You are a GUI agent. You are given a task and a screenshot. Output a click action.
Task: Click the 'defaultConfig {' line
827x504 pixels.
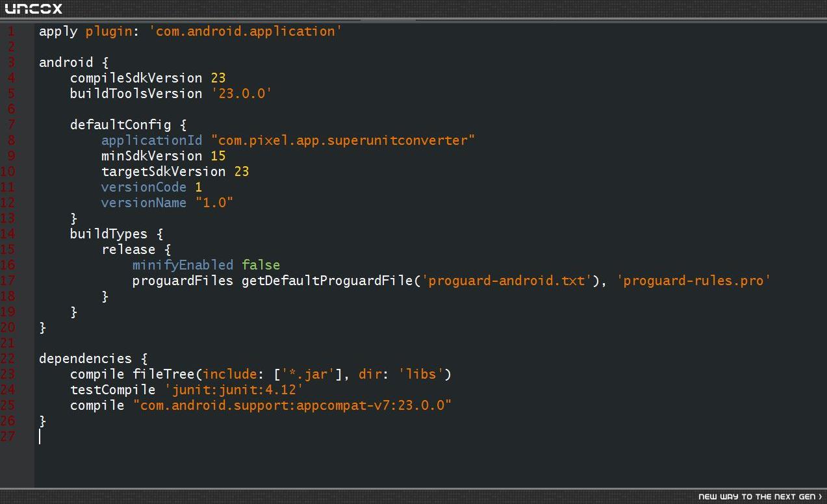click(x=129, y=125)
